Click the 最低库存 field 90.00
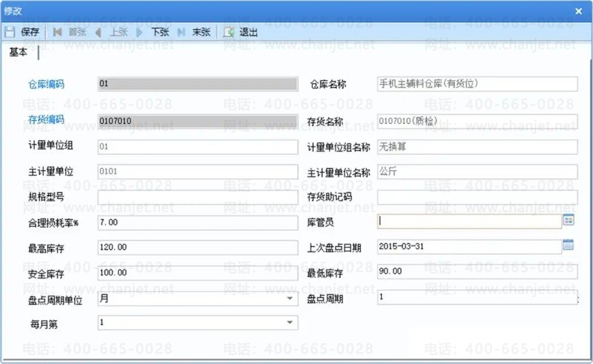Viewport: 593px width, 364px height. (477, 271)
